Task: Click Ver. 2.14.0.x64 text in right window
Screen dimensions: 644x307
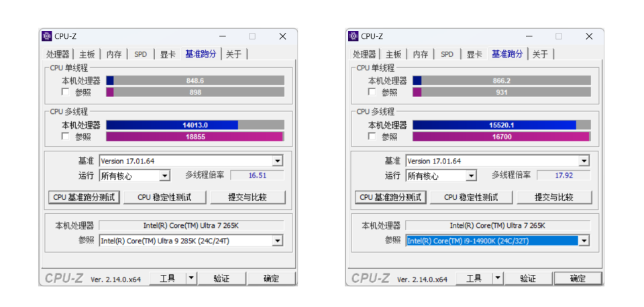Action: pos(422,280)
